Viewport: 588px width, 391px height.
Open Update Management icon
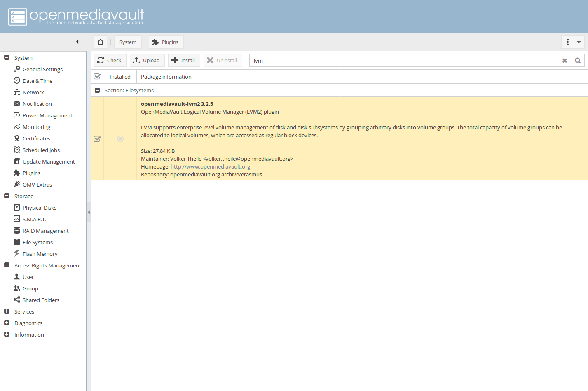[17, 161]
